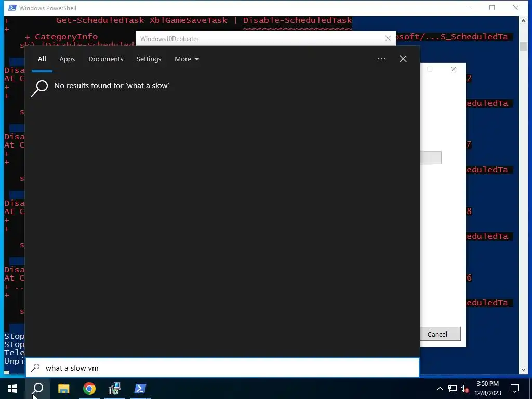Click the taskbar search magnifier icon
The height and width of the screenshot is (399, 532).
(x=37, y=389)
